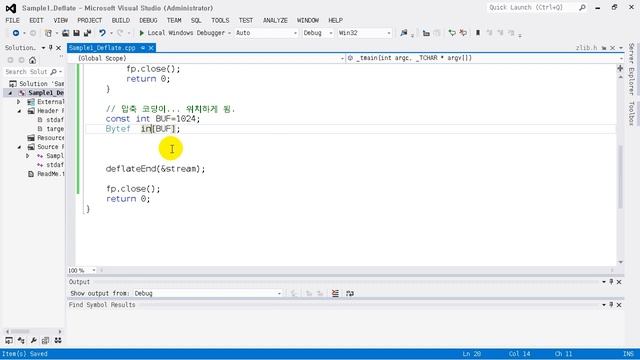
Task: Pin the Find Symbol Results panel
Action: (611, 304)
